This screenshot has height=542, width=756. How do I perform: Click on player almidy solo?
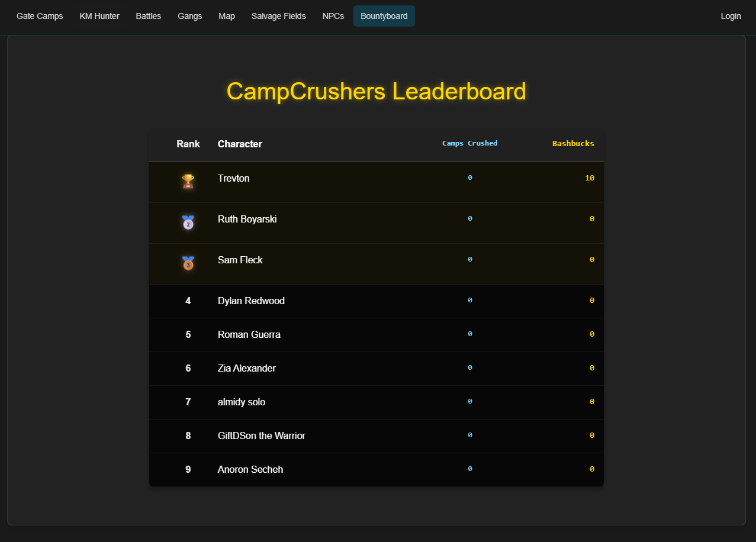coord(242,402)
